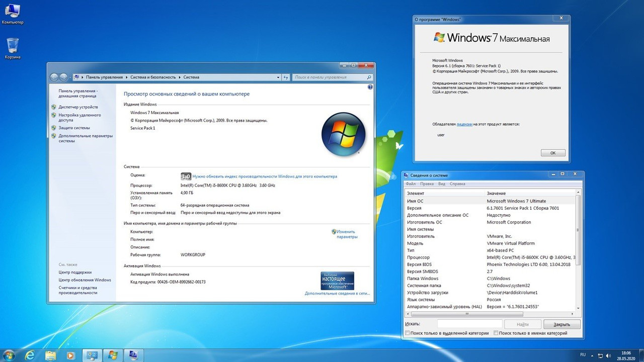Click OK in О программе Windows dialog
The height and width of the screenshot is (362, 644).
pyautogui.click(x=553, y=153)
